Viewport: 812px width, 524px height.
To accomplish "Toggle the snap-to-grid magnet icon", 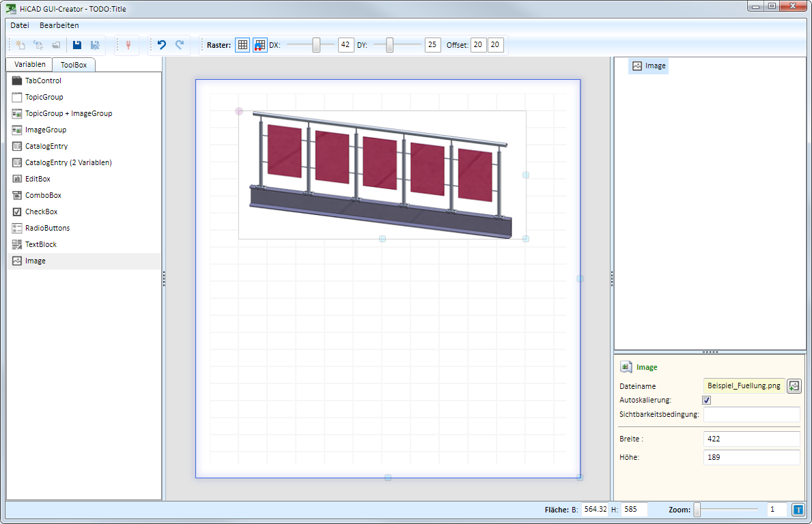I will (x=260, y=45).
